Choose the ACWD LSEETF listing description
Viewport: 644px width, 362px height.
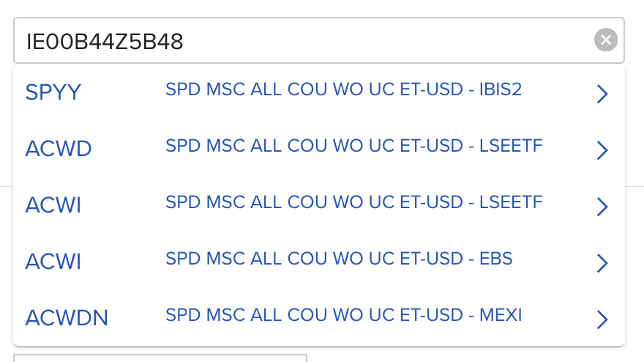[x=354, y=146]
